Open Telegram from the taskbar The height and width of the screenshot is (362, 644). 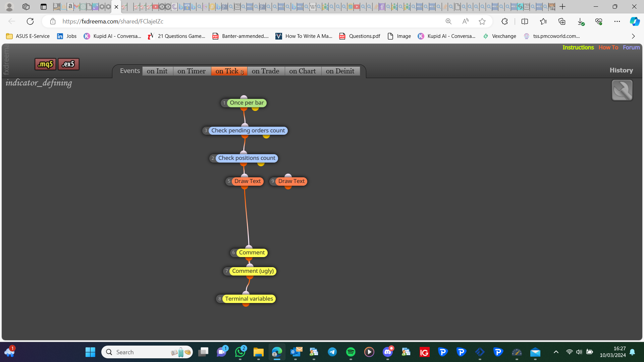[x=332, y=352]
